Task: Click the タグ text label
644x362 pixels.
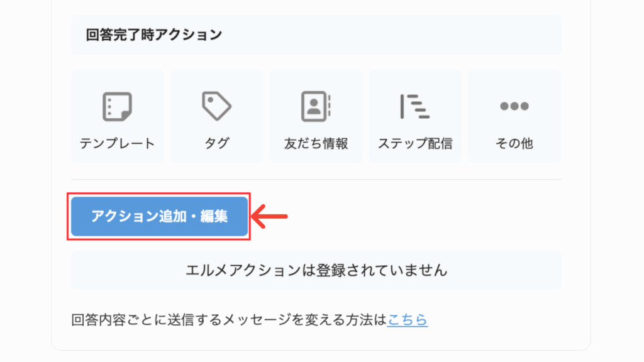Action: [x=216, y=143]
